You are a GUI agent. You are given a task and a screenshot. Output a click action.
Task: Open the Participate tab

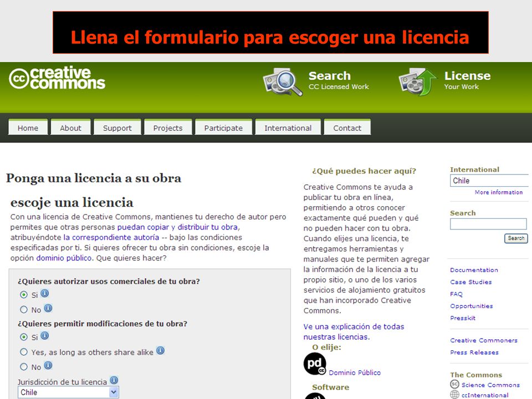(x=223, y=127)
